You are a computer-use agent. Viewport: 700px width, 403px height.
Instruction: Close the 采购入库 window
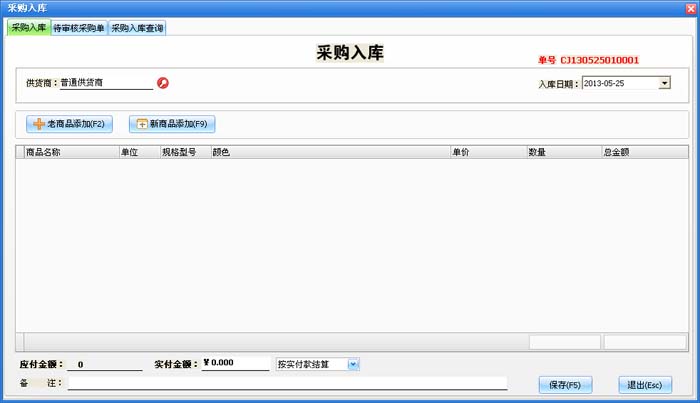[x=691, y=8]
